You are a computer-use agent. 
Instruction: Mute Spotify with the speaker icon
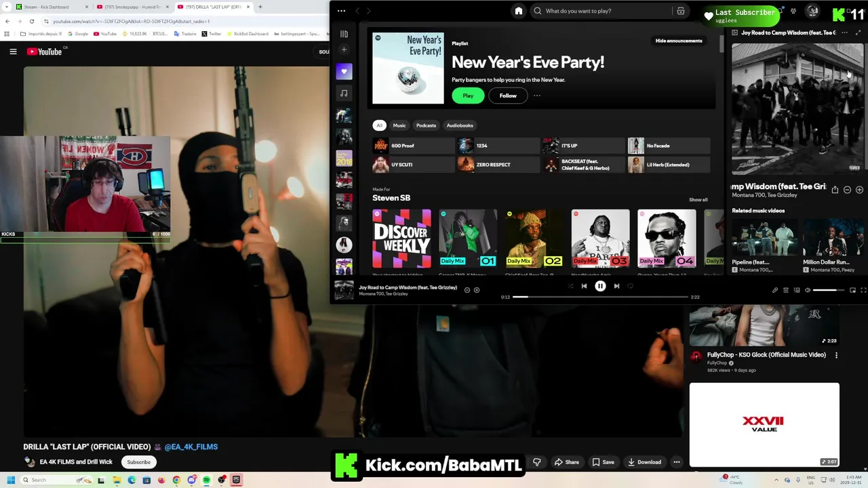[808, 290]
